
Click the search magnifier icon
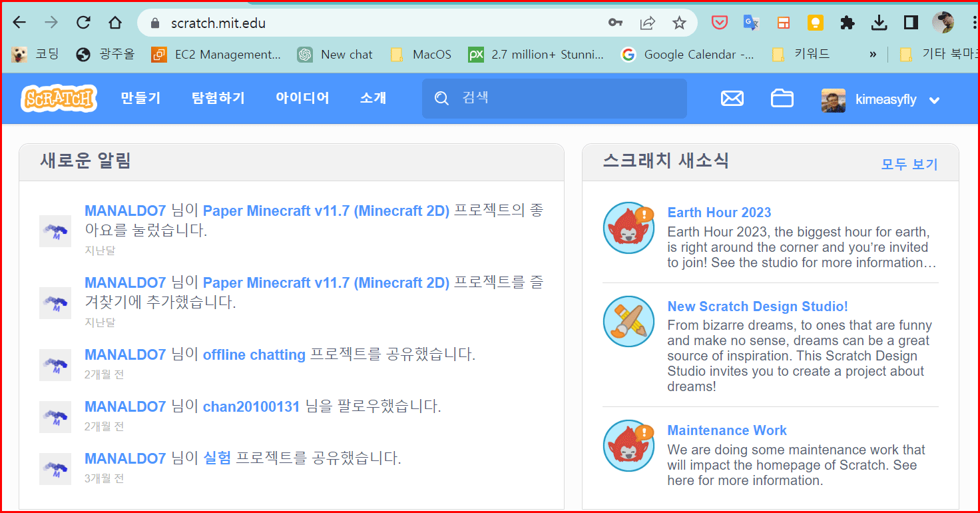[x=441, y=99]
